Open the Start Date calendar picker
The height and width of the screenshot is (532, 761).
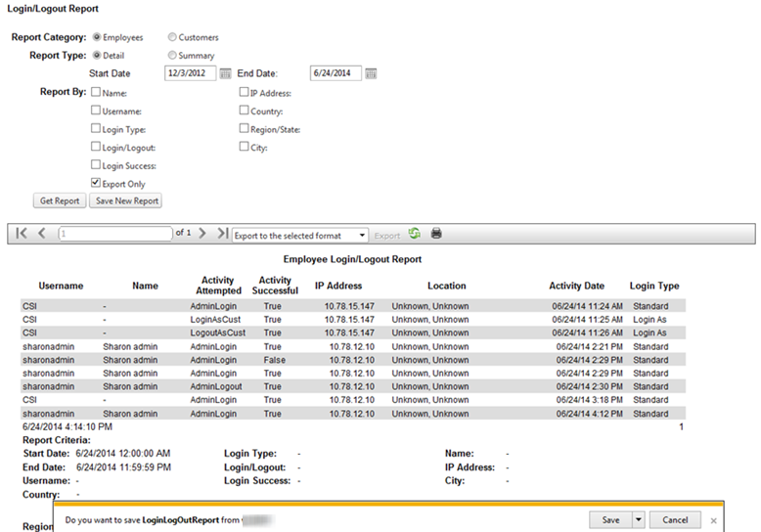225,73
